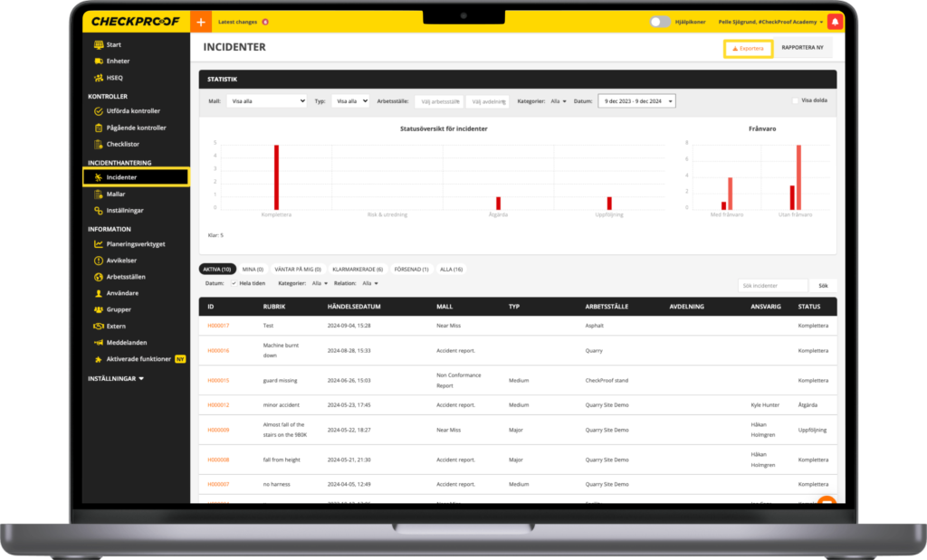Click the orange plus quick-add icon
927x560 pixels.
click(x=201, y=22)
